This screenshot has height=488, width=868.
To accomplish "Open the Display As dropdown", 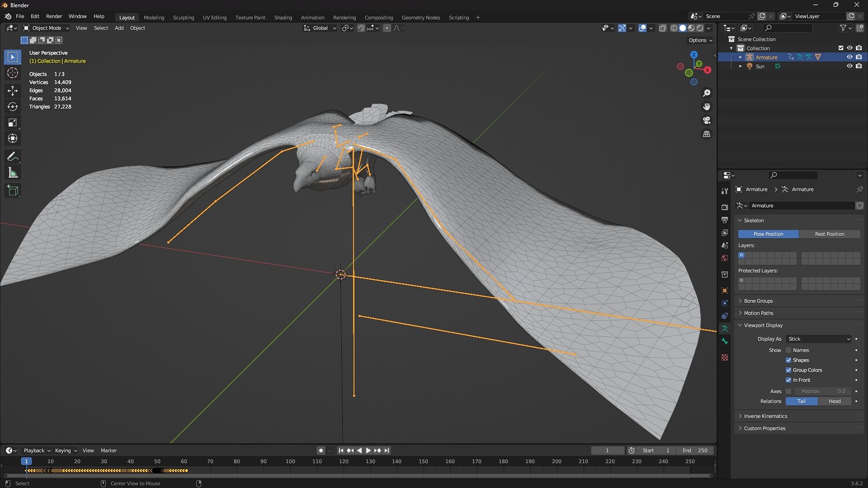I will click(819, 339).
